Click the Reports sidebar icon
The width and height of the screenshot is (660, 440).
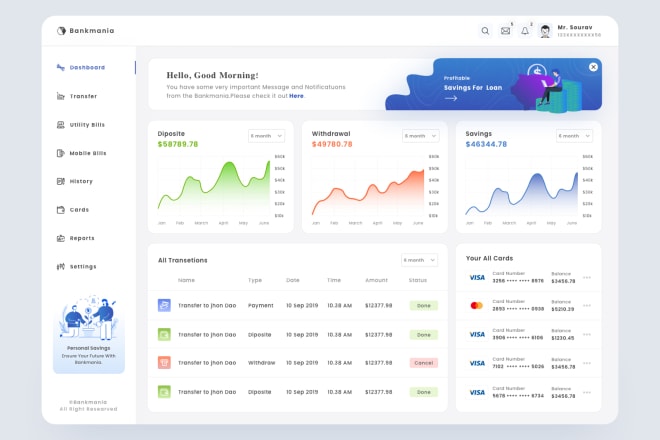61,238
